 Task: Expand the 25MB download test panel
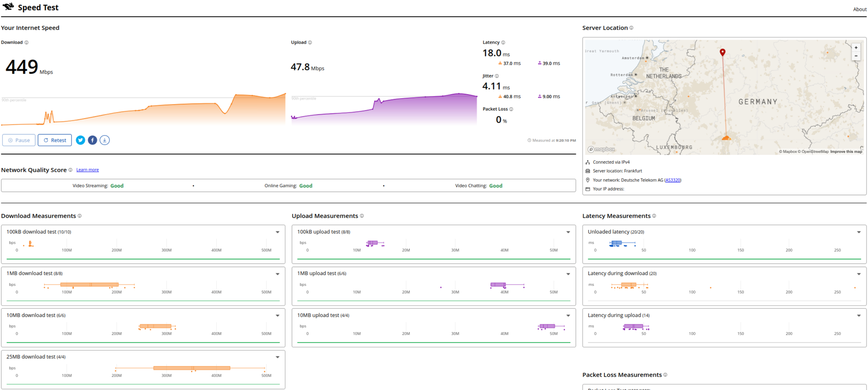(x=278, y=357)
